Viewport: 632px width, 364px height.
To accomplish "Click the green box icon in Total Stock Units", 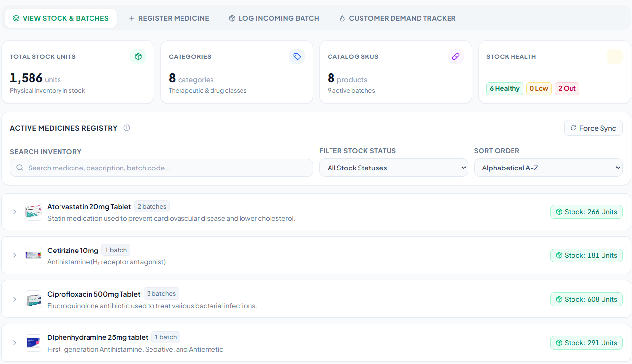I will tap(138, 56).
